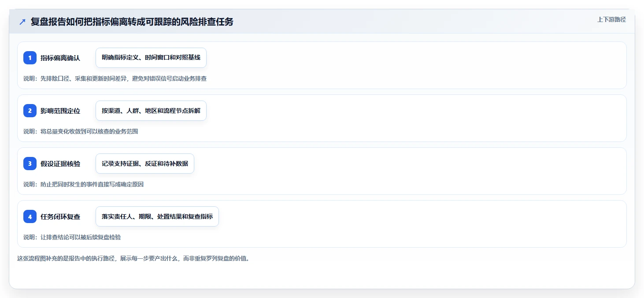Click the 按渠道、人群、地区和流程节点拆解 box

click(151, 111)
